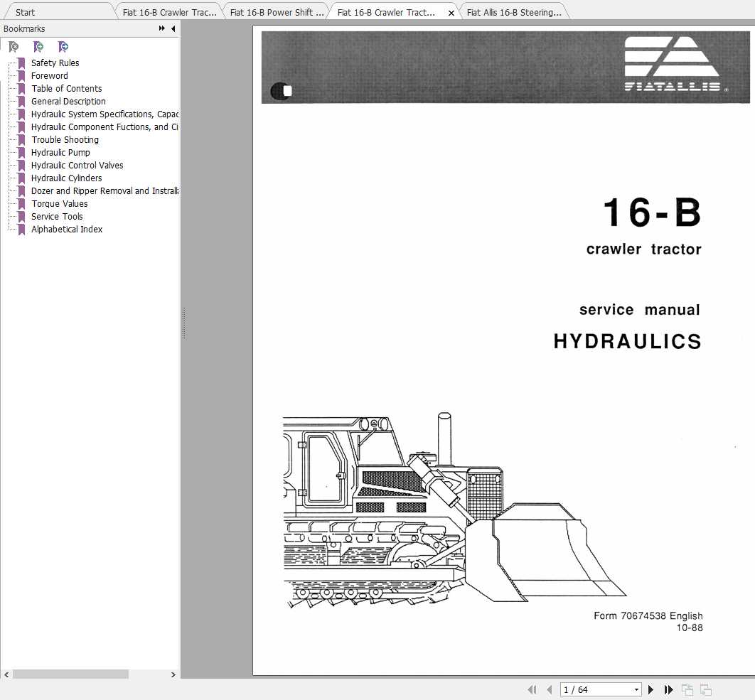Click the add bookmark icon with plus
The width and height of the screenshot is (755, 700).
coord(38,47)
